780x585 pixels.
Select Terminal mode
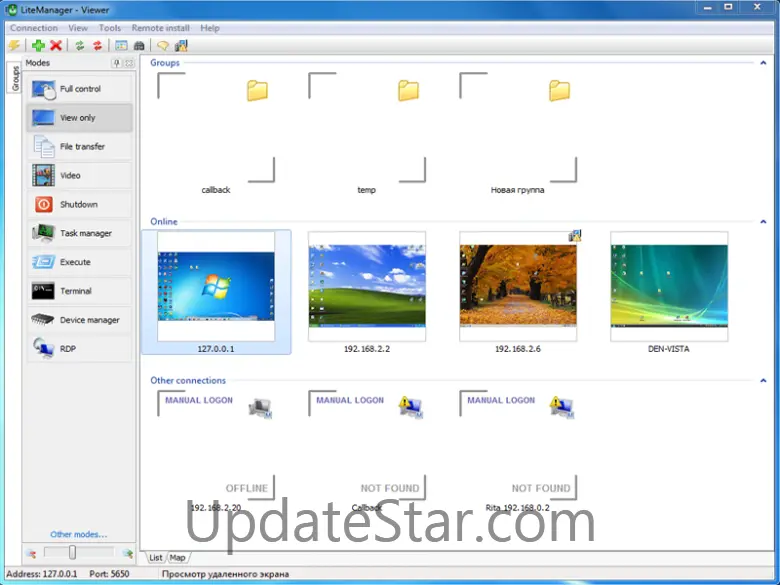80,291
